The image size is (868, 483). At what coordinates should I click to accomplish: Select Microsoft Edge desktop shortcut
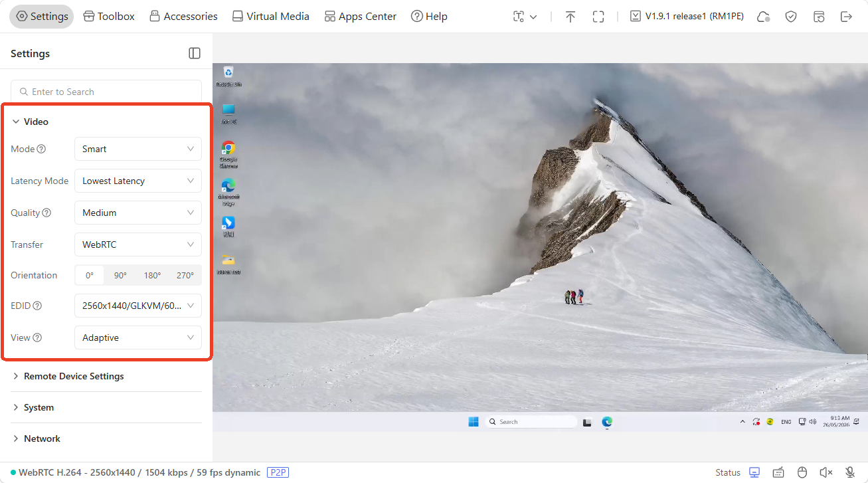pos(228,192)
